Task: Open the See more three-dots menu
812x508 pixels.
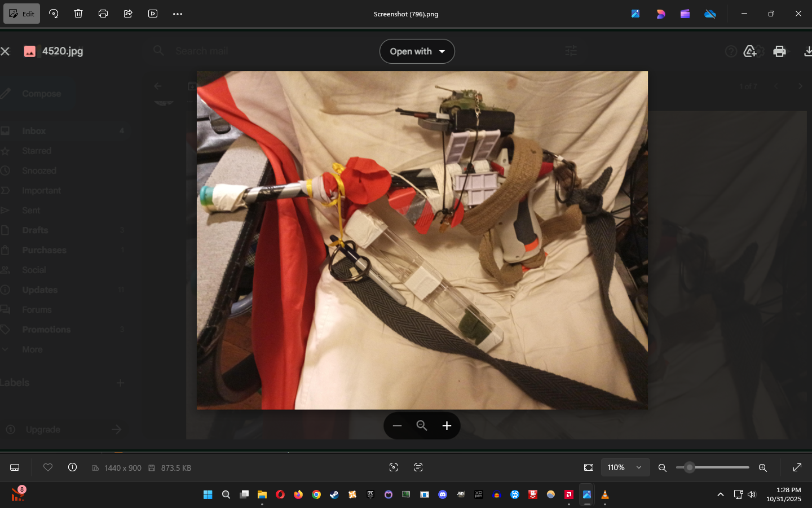Action: [x=178, y=14]
